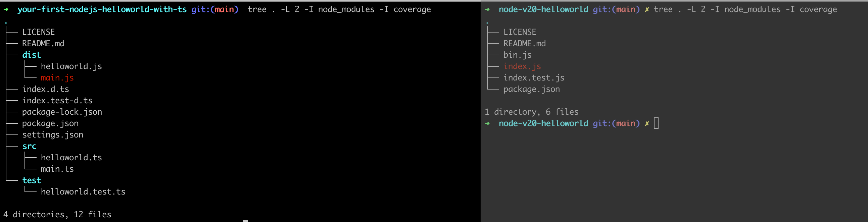Click helloworld.test.ts in the test folder
The image size is (868, 222).
point(83,192)
